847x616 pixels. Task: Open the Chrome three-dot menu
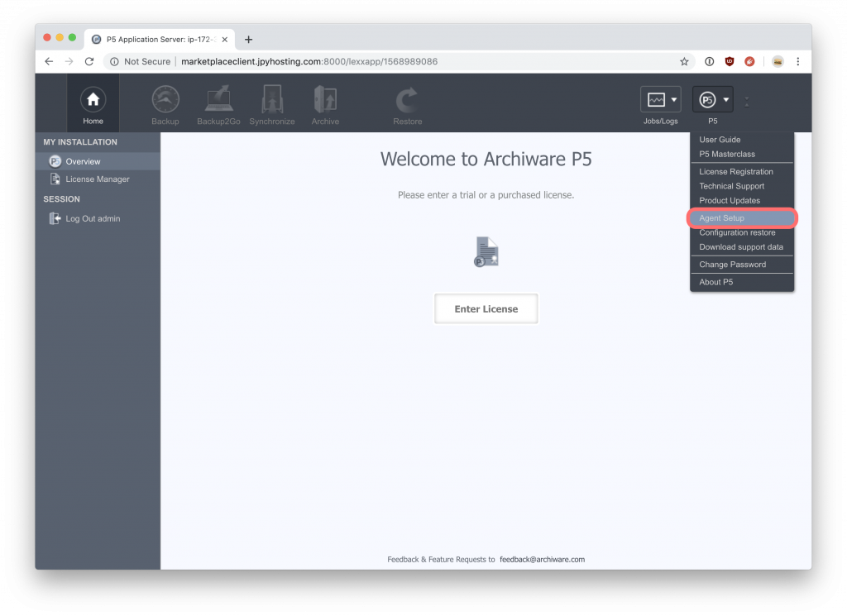pyautogui.click(x=798, y=61)
